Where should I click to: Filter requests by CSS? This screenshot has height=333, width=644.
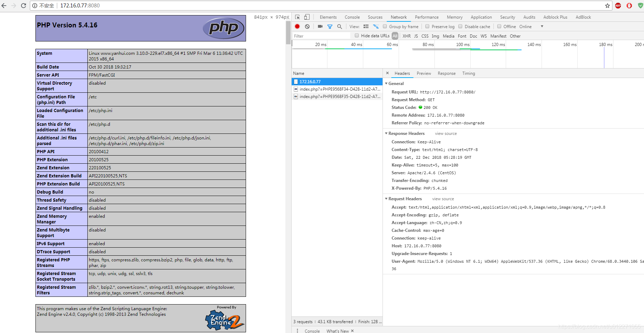coord(425,36)
